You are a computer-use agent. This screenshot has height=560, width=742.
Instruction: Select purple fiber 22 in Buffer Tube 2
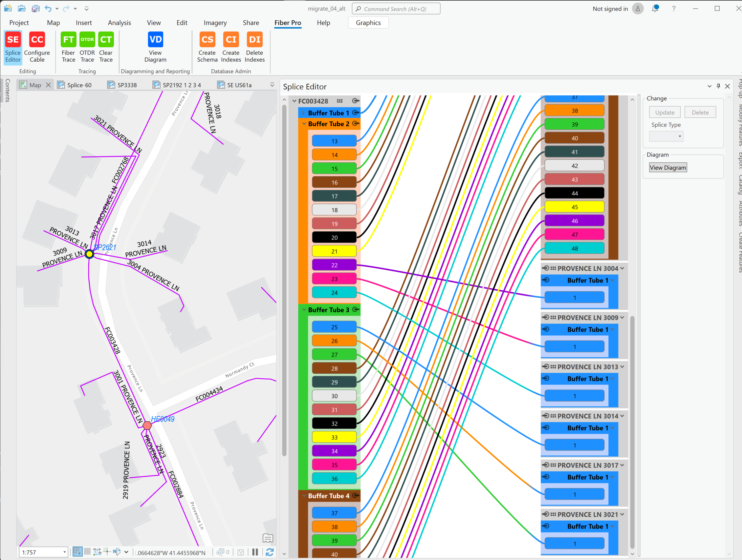pyautogui.click(x=334, y=265)
